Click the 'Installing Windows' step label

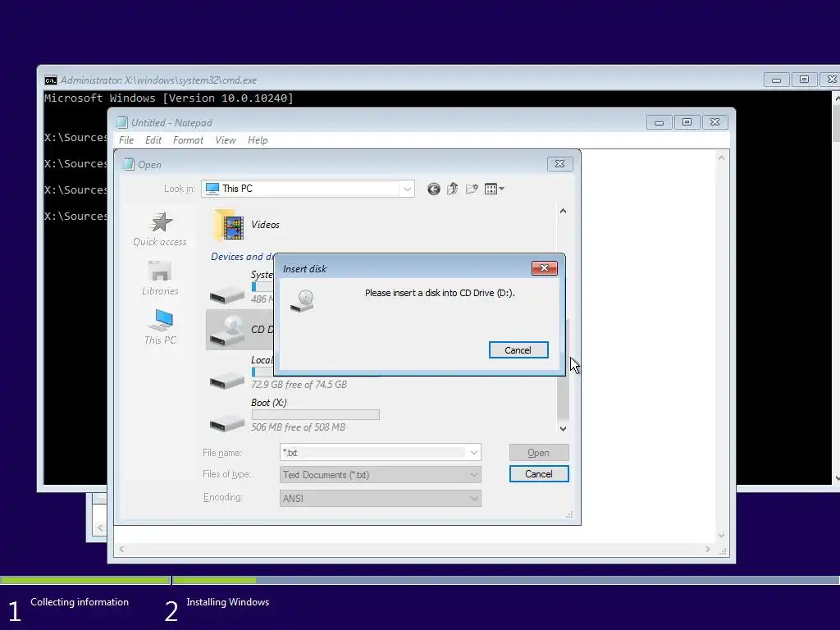(228, 602)
